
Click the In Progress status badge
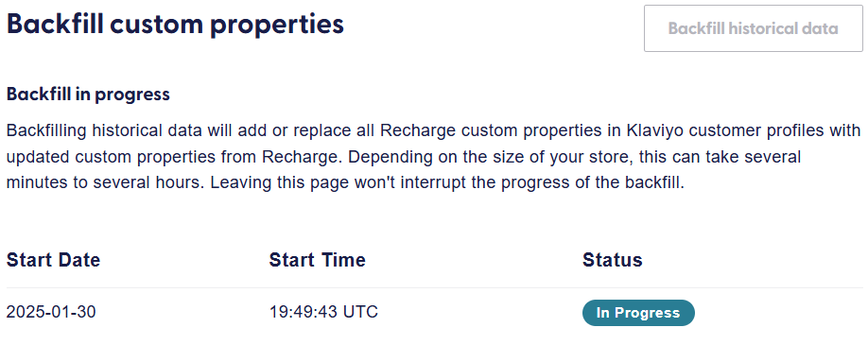click(638, 313)
